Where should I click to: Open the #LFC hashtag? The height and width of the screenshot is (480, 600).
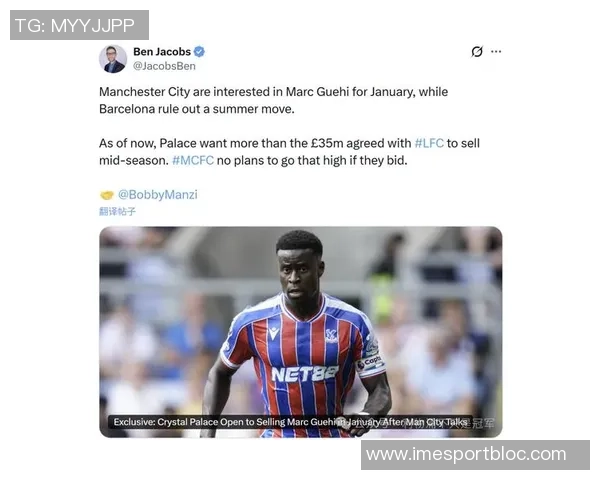[x=429, y=143]
